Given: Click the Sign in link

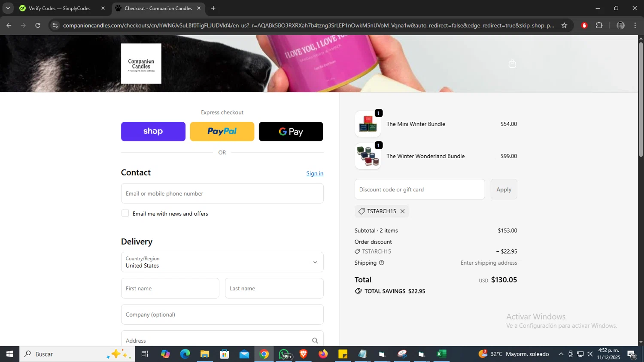Looking at the screenshot, I should point(315,173).
